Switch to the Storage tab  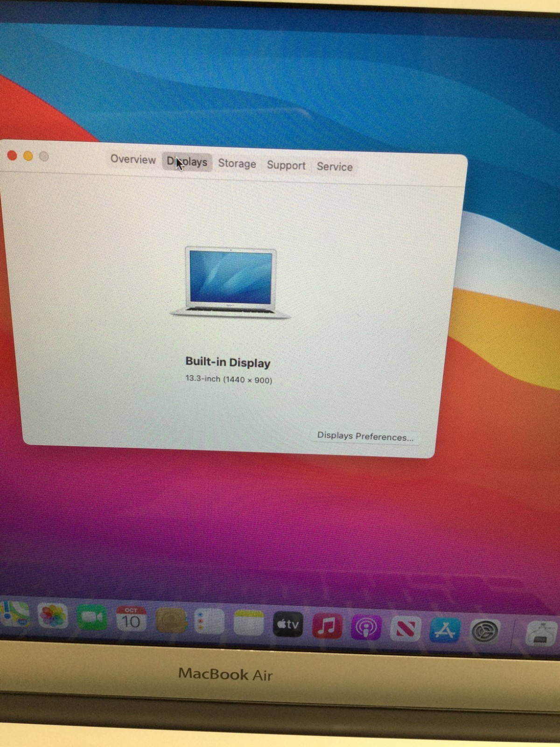pos(237,163)
